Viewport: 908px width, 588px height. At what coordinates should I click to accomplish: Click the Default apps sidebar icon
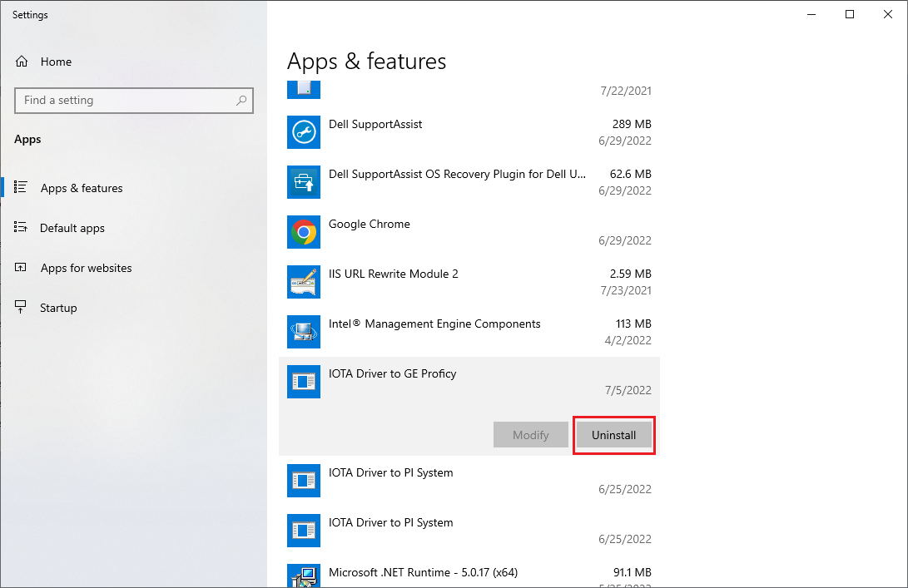click(21, 227)
